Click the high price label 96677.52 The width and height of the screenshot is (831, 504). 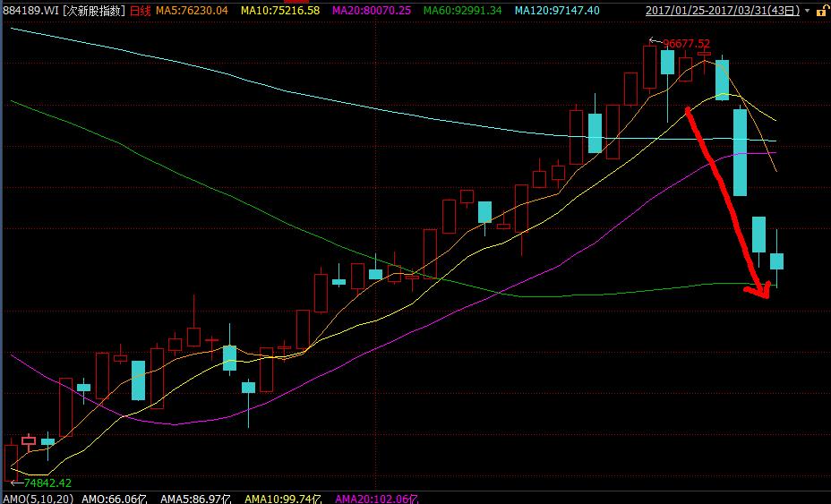pyautogui.click(x=686, y=44)
